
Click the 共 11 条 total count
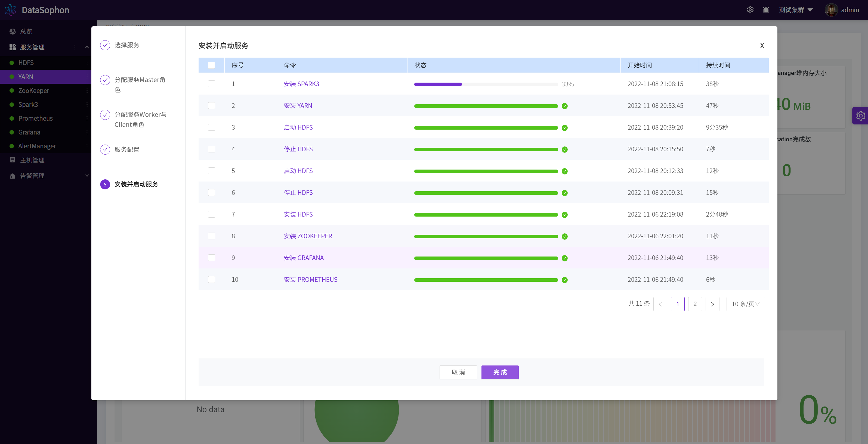(639, 304)
